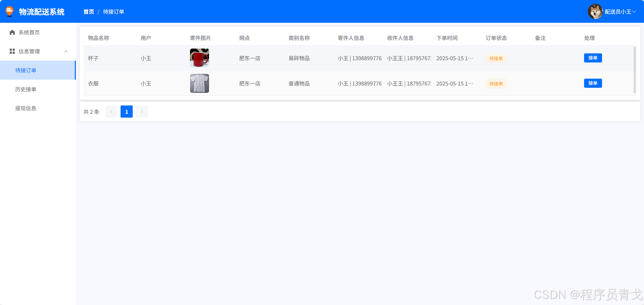Viewport: 644px width, 305px height.
Task: Click the logistics system truck logo icon
Action: [x=10, y=11]
